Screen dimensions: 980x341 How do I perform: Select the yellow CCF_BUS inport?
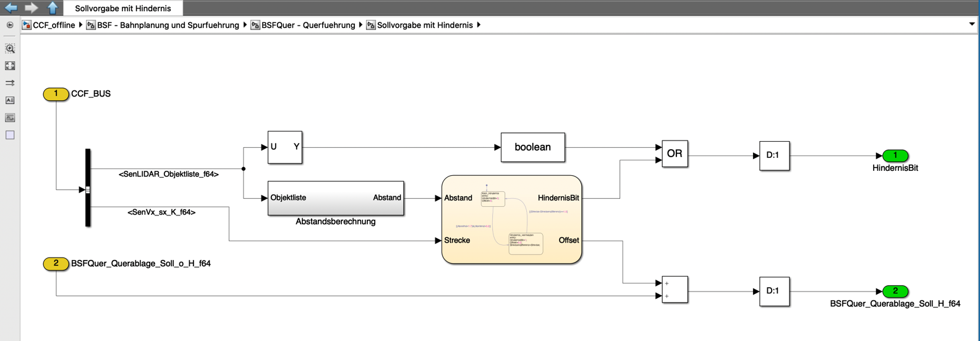pyautogui.click(x=56, y=94)
